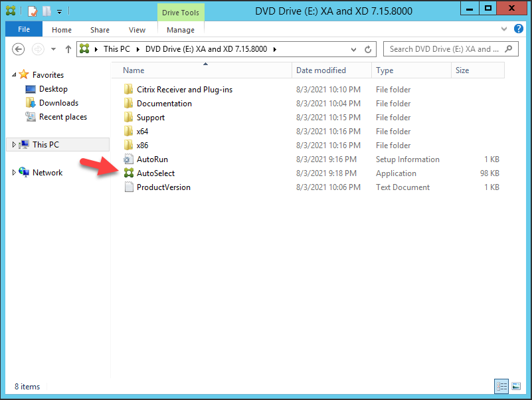Open the Share ribbon tab
This screenshot has height=400, width=532.
100,30
